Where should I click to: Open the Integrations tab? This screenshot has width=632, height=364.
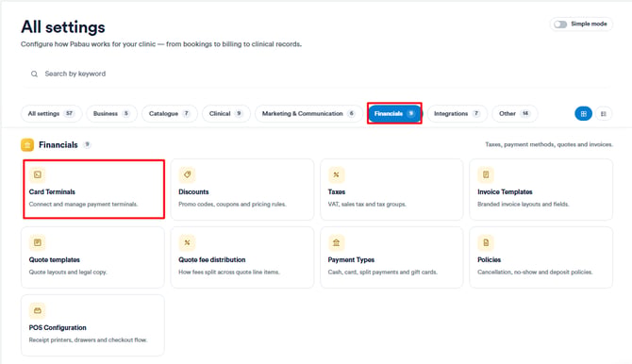click(x=457, y=114)
